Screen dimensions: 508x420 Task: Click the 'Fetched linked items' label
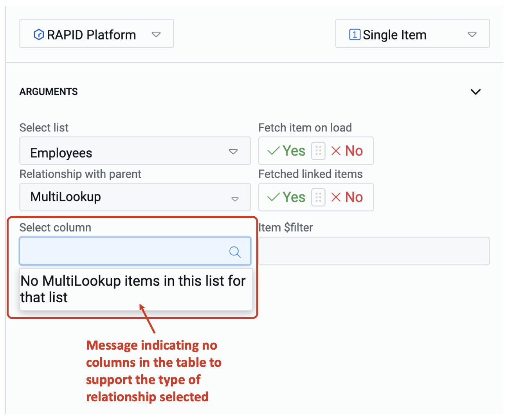[310, 174]
